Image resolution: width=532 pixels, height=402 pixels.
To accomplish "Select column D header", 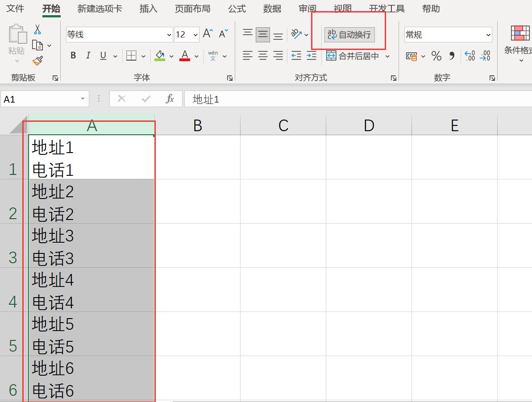I will tap(369, 125).
